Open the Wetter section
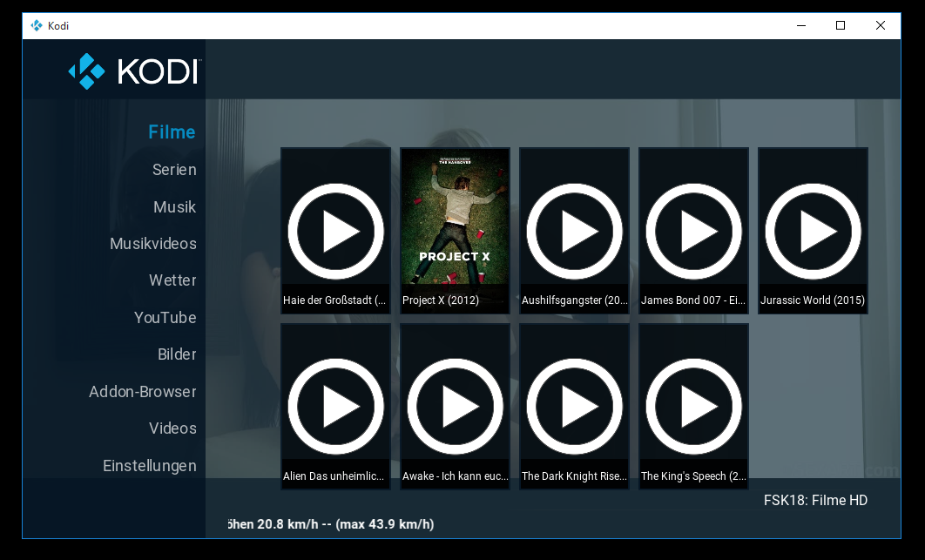Image resolution: width=925 pixels, height=560 pixels. 172,280
